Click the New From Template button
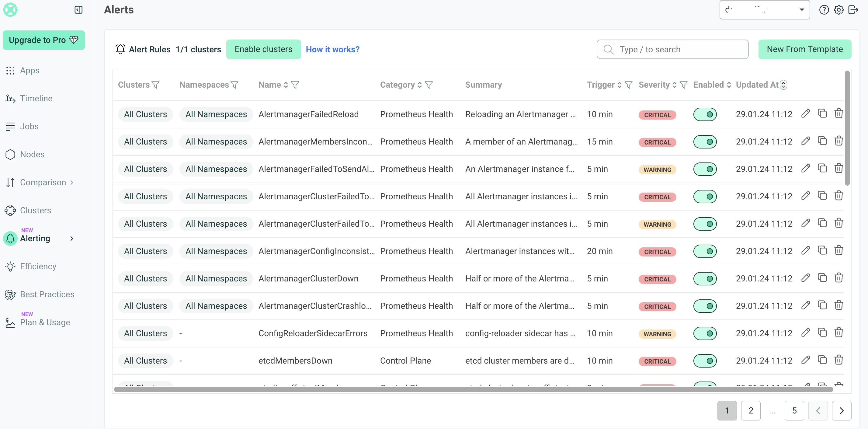 tap(804, 49)
